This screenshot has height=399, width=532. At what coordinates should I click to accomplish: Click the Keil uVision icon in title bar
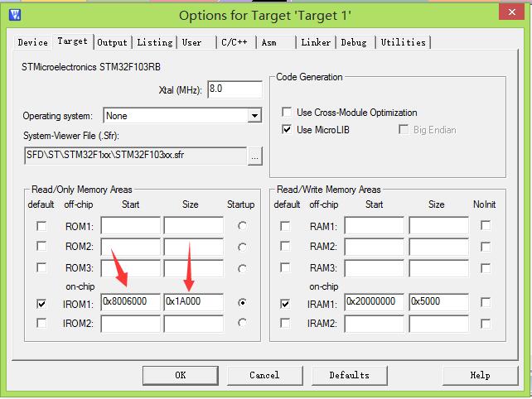(x=15, y=15)
